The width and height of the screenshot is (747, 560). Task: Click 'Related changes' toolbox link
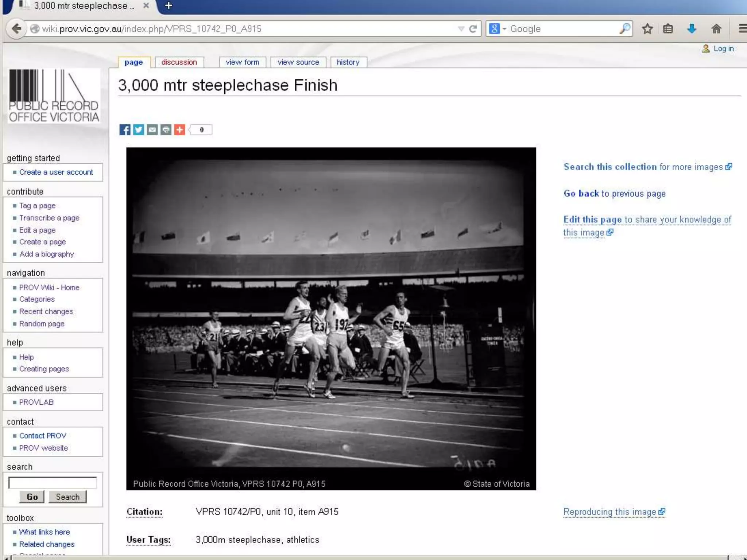(x=47, y=544)
